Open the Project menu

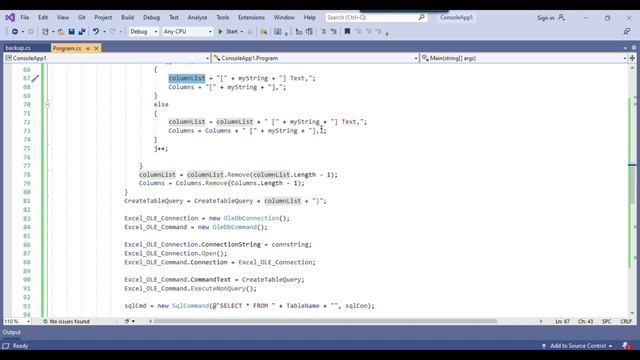103,18
